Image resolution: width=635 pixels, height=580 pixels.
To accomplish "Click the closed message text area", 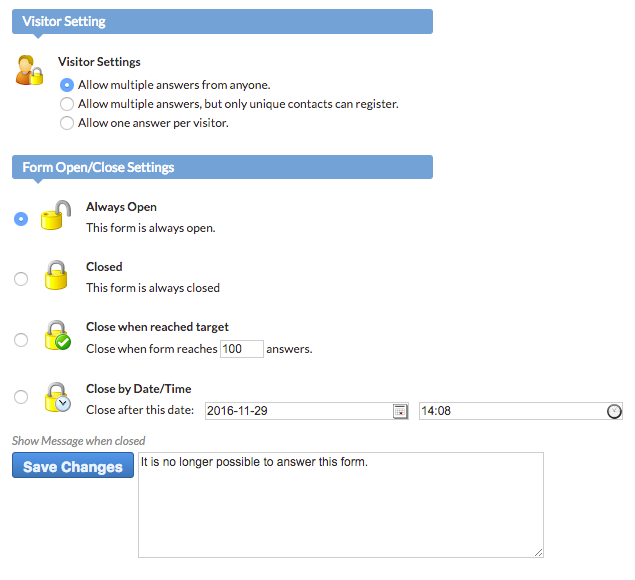I will click(341, 505).
